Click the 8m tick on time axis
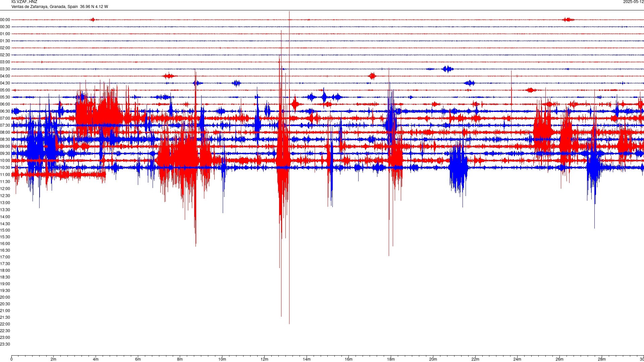The image size is (644, 362). pos(180,359)
